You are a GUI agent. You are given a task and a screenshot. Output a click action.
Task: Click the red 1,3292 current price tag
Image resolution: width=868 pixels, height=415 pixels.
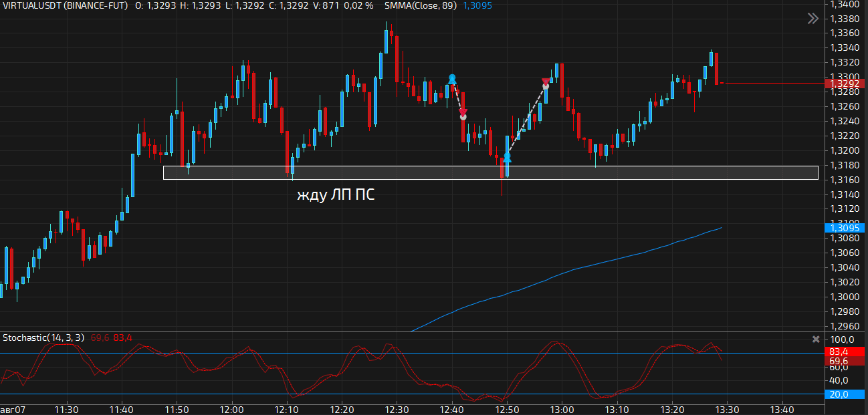[846, 84]
